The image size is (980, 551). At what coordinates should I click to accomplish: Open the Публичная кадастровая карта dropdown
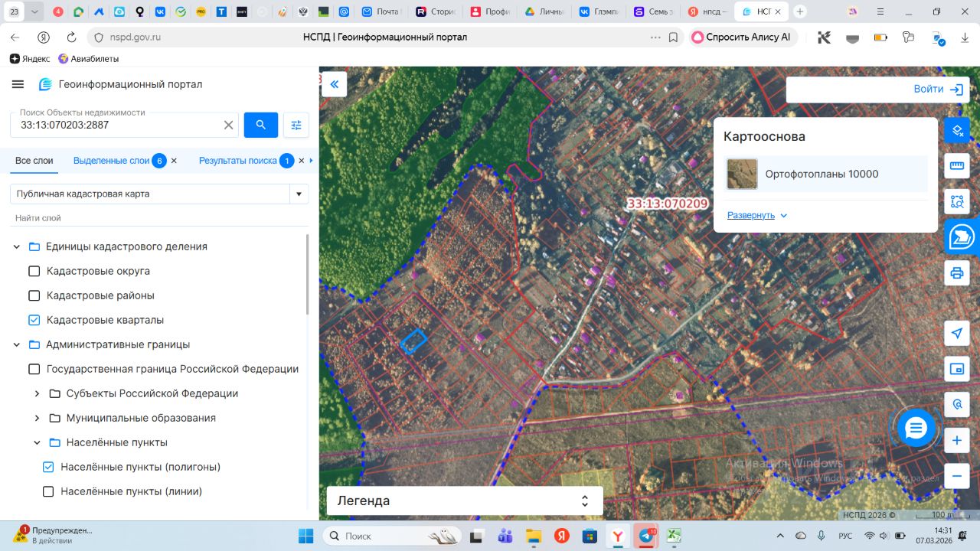click(x=299, y=194)
